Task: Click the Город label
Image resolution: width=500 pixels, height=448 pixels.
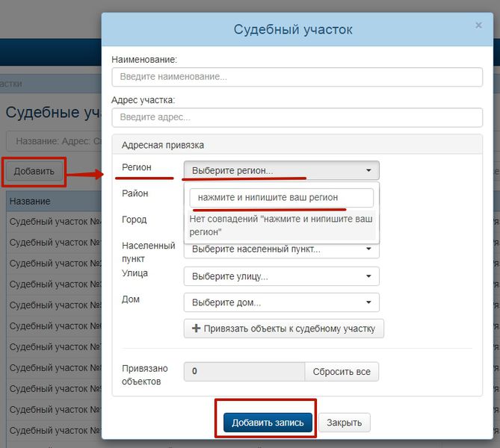Action: click(x=135, y=220)
